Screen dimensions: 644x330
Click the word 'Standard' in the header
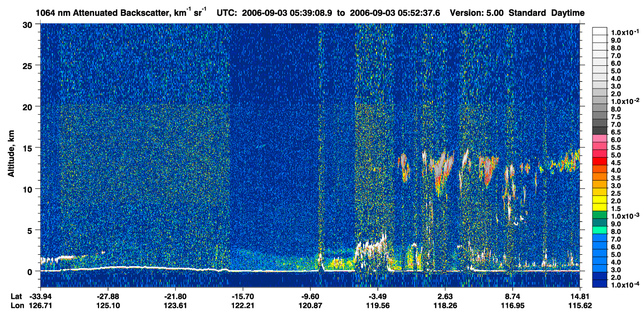click(x=526, y=12)
